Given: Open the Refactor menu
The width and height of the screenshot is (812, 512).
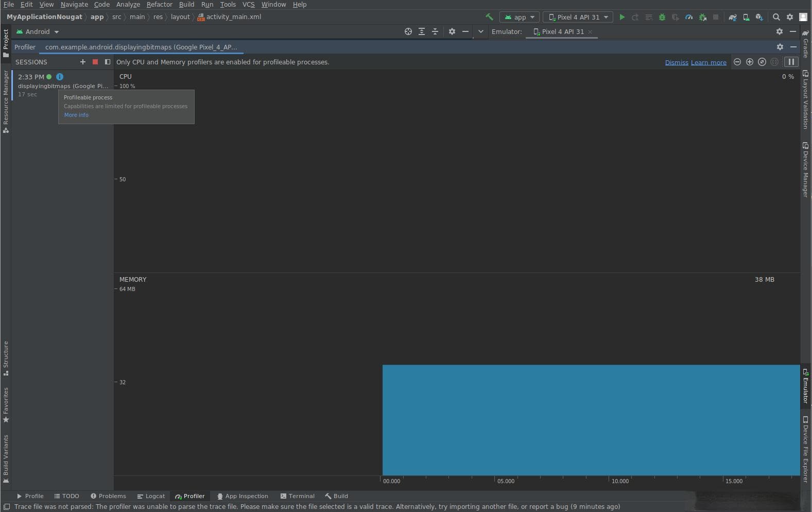Looking at the screenshot, I should pyautogui.click(x=159, y=4).
